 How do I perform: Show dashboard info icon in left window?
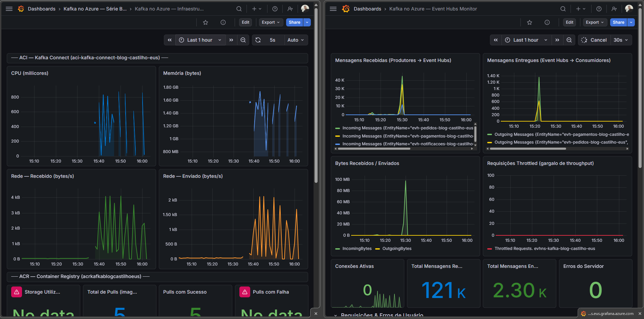coord(223,22)
